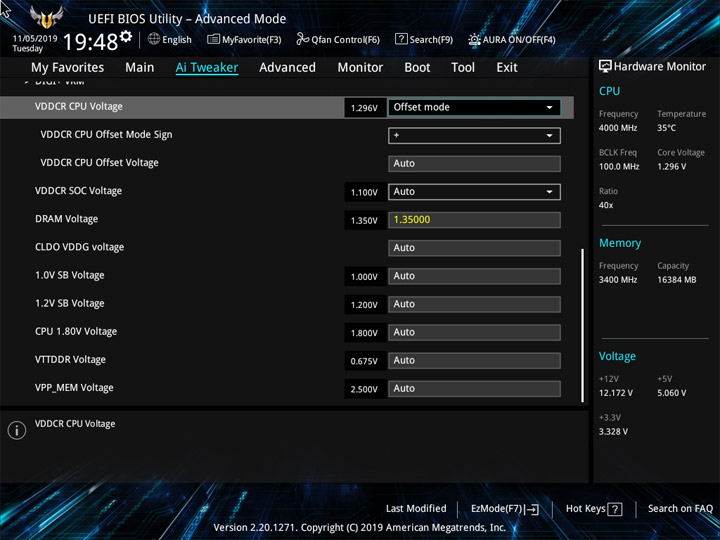Image resolution: width=720 pixels, height=540 pixels.
Task: Select the VDDCR SOC Voltage label
Action: point(79,191)
